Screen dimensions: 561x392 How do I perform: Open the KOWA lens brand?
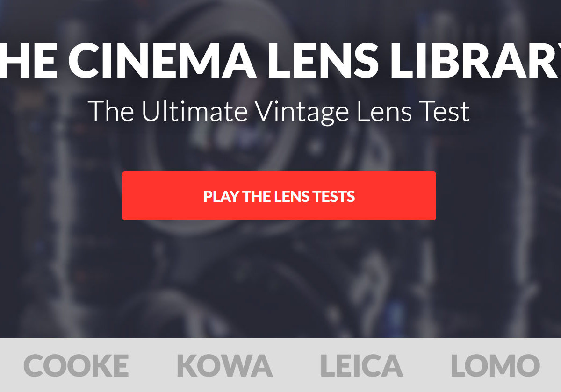click(224, 365)
